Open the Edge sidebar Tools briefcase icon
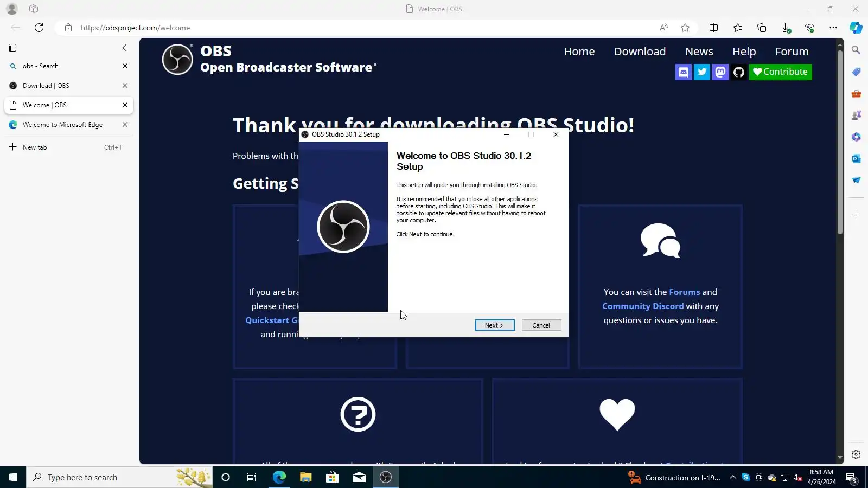Image resolution: width=868 pixels, height=488 pixels. [856, 93]
